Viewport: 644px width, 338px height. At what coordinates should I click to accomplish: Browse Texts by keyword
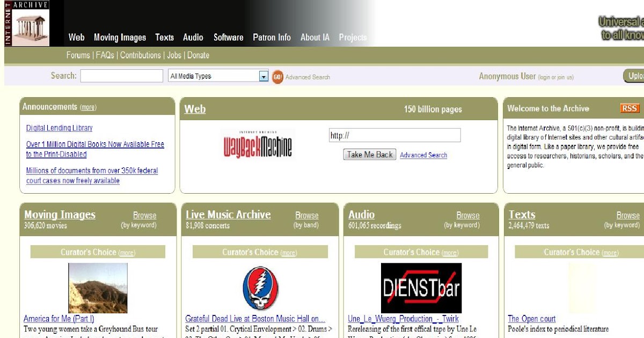[x=628, y=216]
